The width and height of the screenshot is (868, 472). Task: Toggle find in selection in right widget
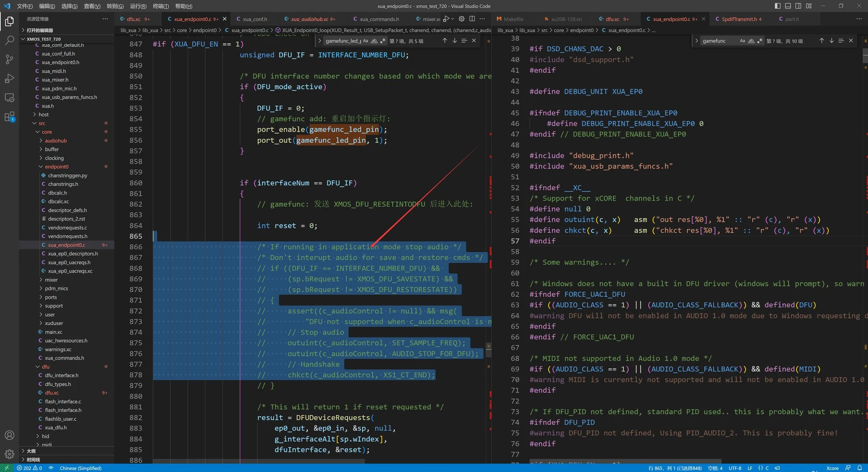(x=841, y=41)
